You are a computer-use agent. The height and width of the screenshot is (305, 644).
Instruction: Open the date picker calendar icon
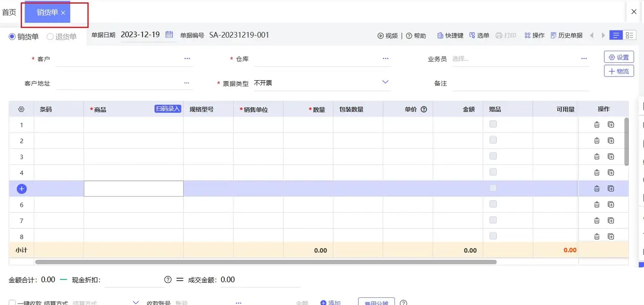[169, 34]
